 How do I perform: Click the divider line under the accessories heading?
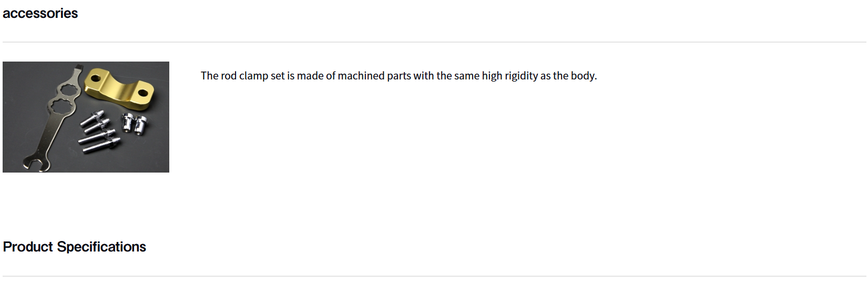(x=434, y=42)
